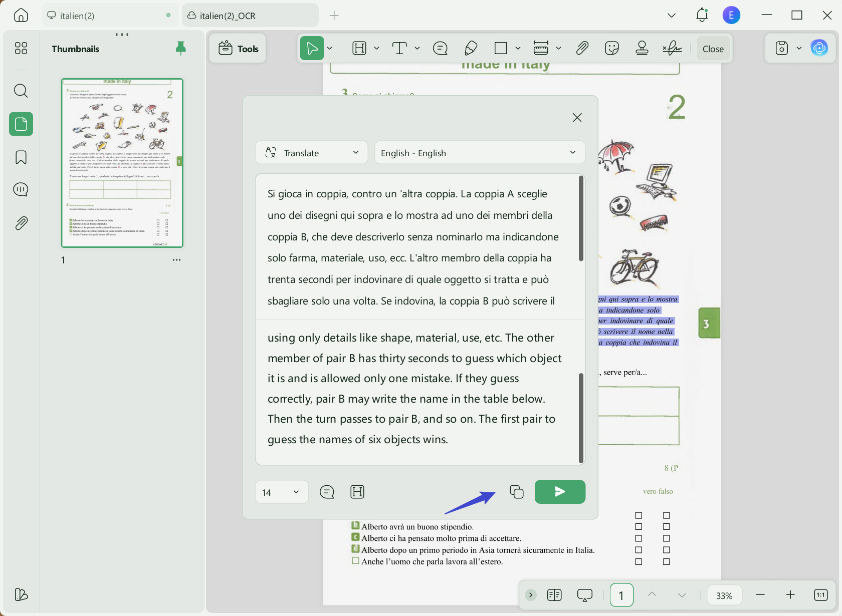Open the AI assistant icon
The width and height of the screenshot is (842, 616).
(x=819, y=48)
